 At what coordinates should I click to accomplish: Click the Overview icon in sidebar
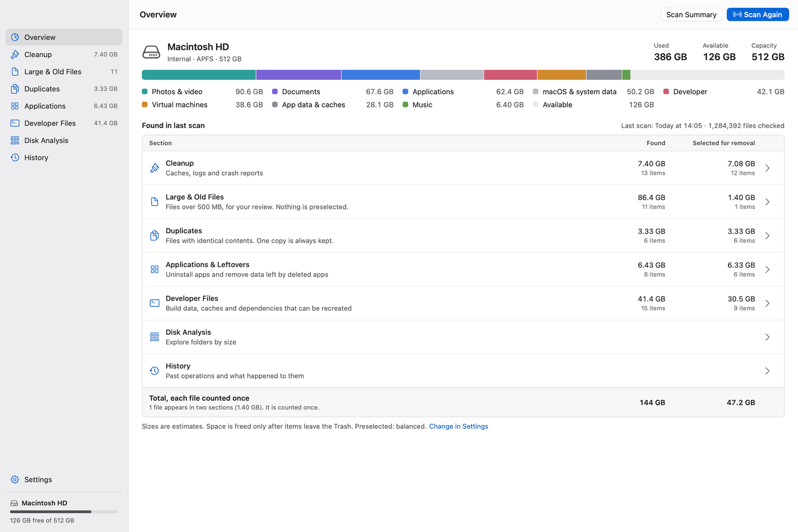coord(15,37)
